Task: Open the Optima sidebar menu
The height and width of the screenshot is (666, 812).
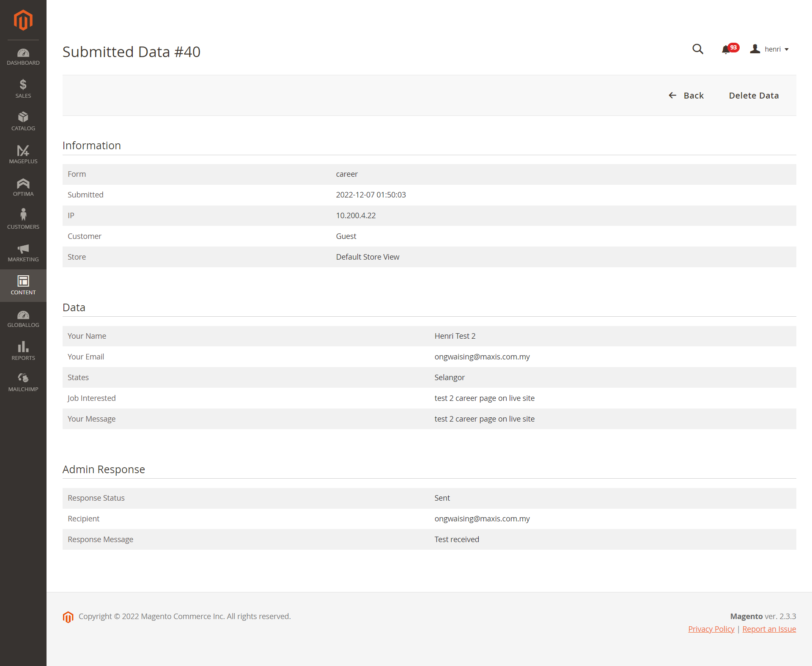Action: coord(23,187)
